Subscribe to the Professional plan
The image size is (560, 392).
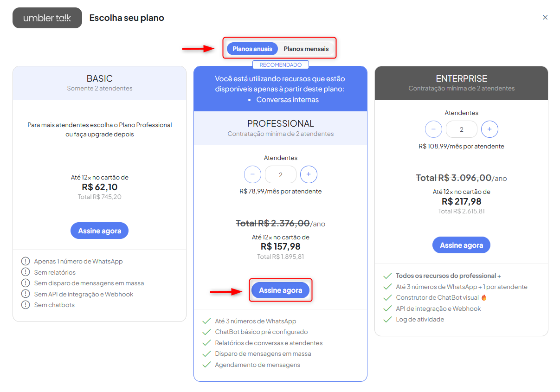280,290
